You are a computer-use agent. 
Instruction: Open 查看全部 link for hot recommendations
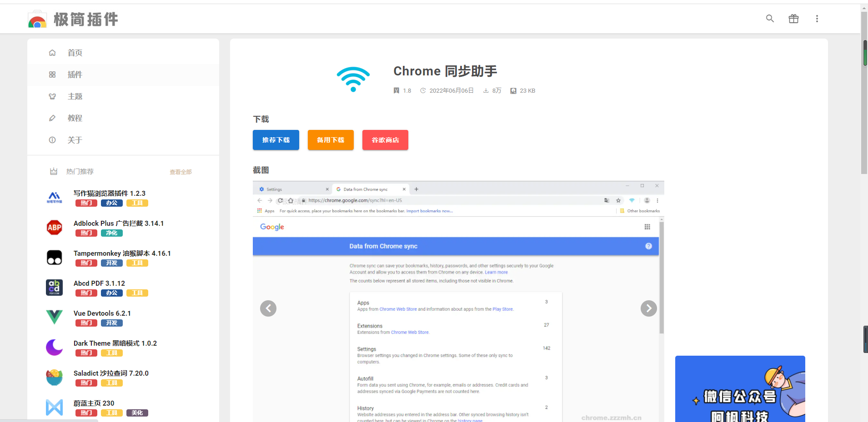(181, 172)
